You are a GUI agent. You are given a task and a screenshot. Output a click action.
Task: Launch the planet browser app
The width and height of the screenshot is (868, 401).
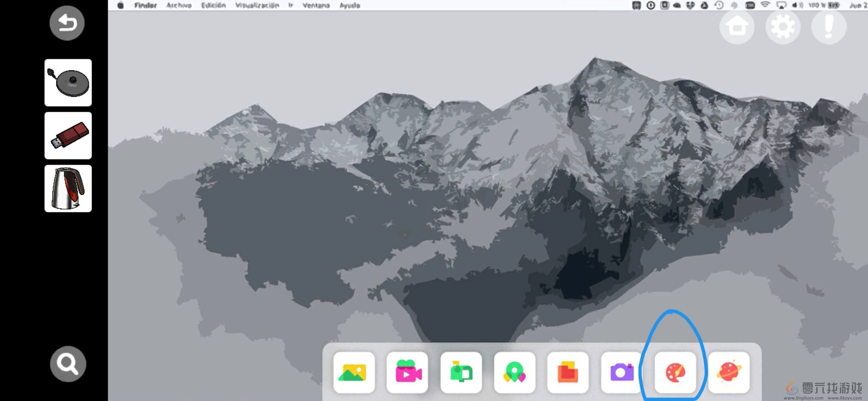729,372
